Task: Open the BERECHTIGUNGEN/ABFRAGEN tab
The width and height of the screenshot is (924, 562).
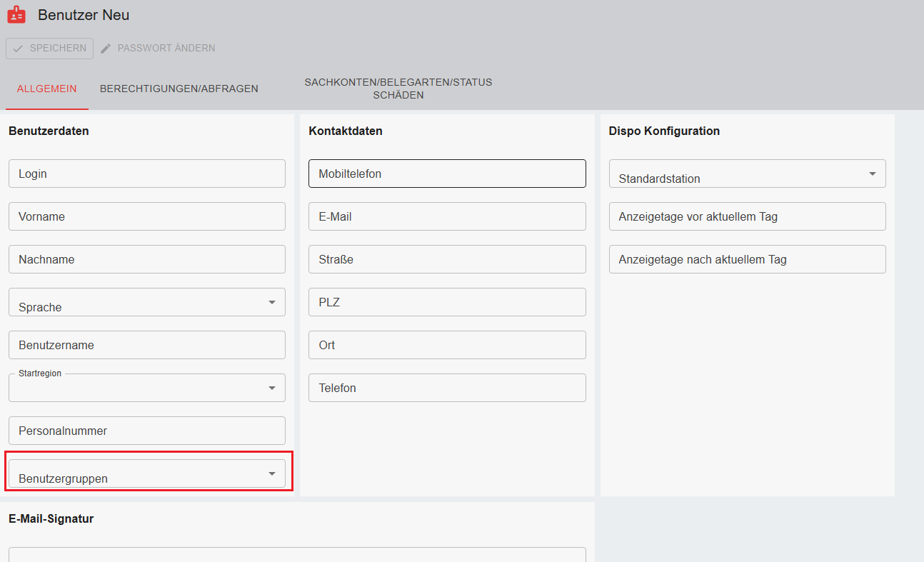Action: coord(179,89)
